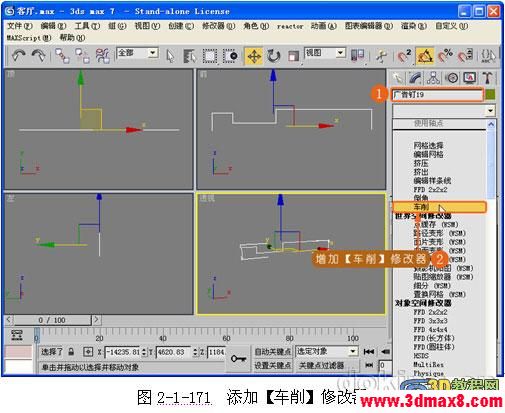This screenshot has width=505, height=413.
Task: Go to start frame playback button
Action: (369, 352)
